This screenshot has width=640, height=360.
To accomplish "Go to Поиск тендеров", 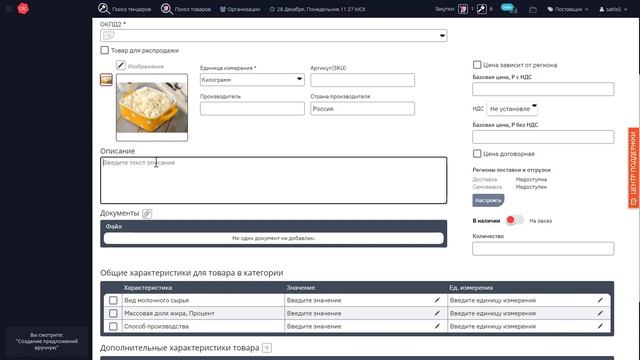I will pyautogui.click(x=124, y=9).
